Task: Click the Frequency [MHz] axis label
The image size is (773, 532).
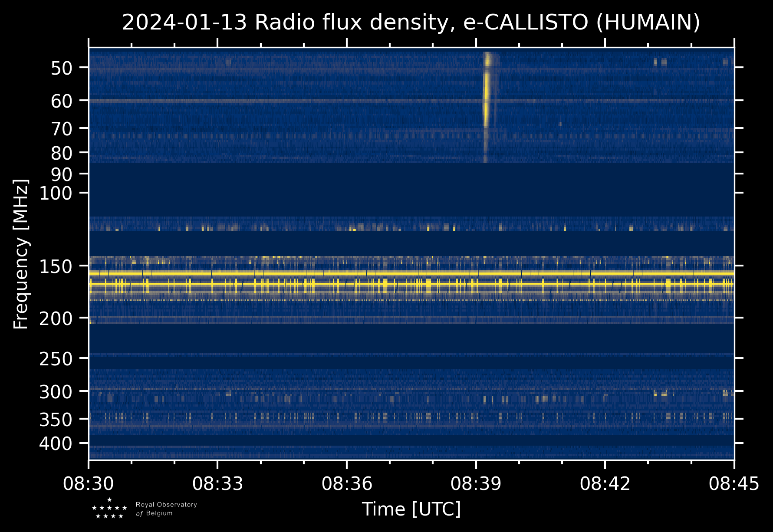Action: (21, 254)
